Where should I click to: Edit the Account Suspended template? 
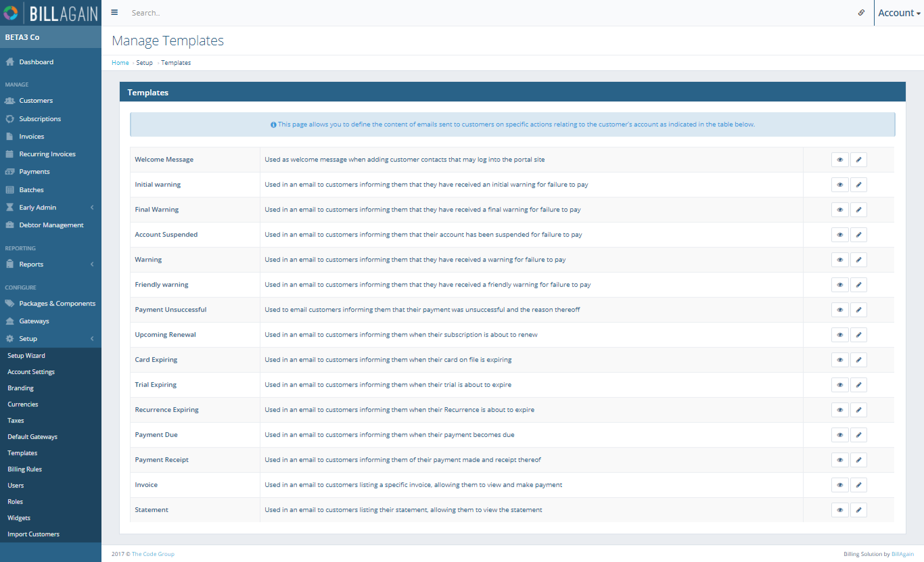(x=858, y=235)
